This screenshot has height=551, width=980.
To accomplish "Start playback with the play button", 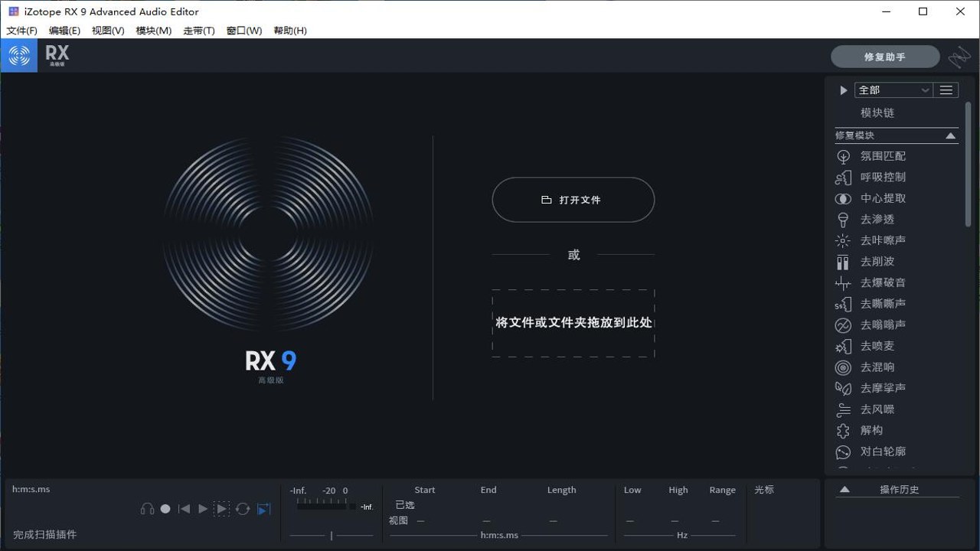I will [203, 509].
